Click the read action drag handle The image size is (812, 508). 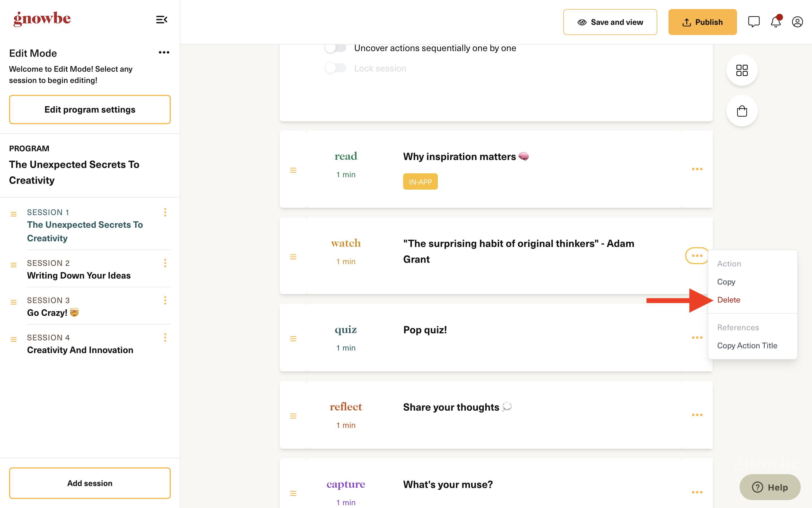click(x=293, y=170)
